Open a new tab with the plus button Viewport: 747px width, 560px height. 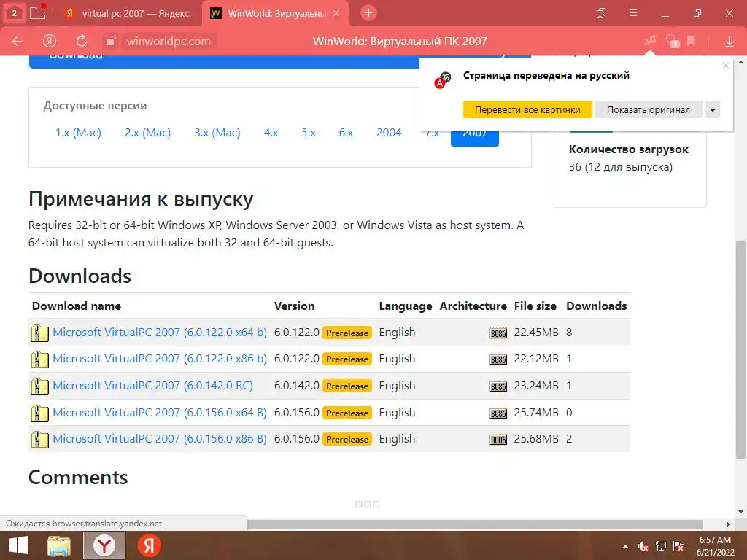[x=368, y=13]
